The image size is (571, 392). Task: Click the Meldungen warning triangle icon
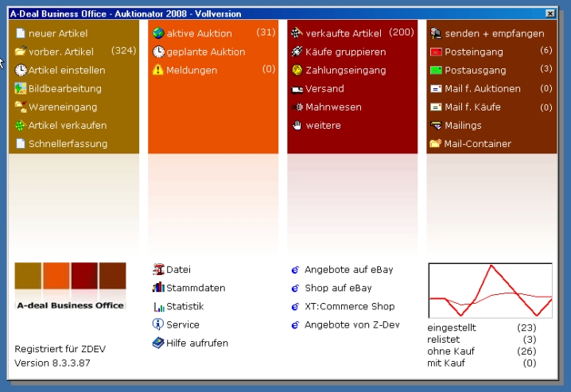(159, 70)
